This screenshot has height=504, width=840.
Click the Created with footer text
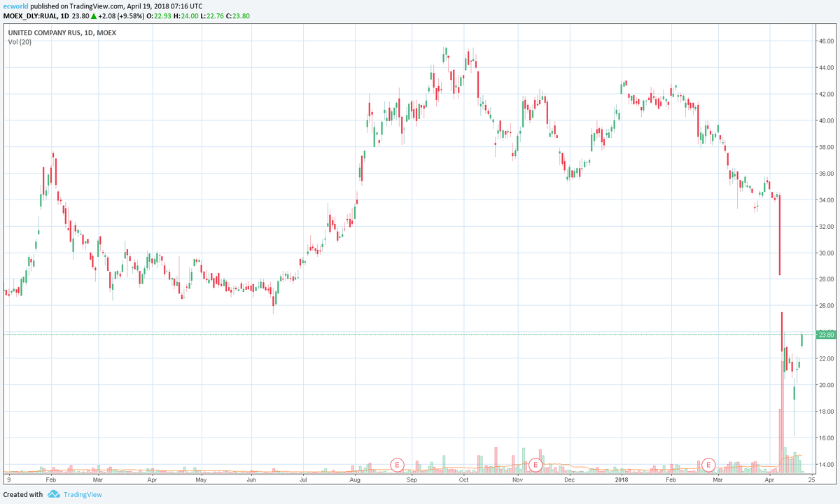click(23, 494)
